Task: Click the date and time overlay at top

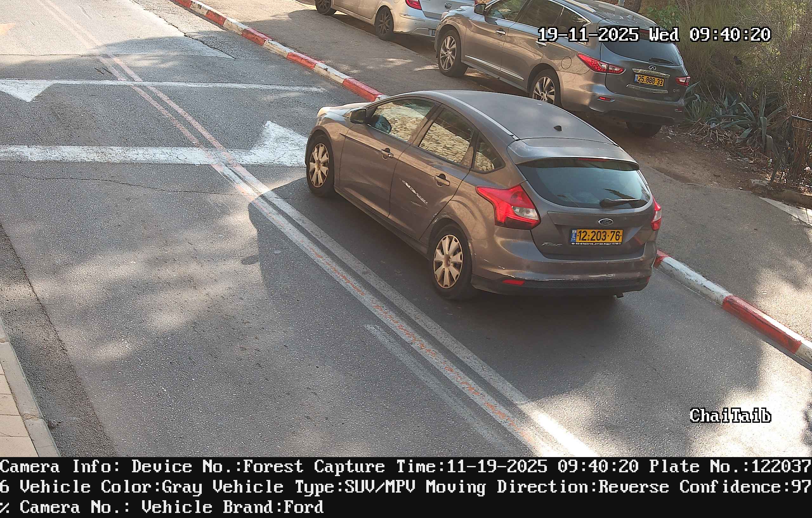Action: [x=655, y=34]
